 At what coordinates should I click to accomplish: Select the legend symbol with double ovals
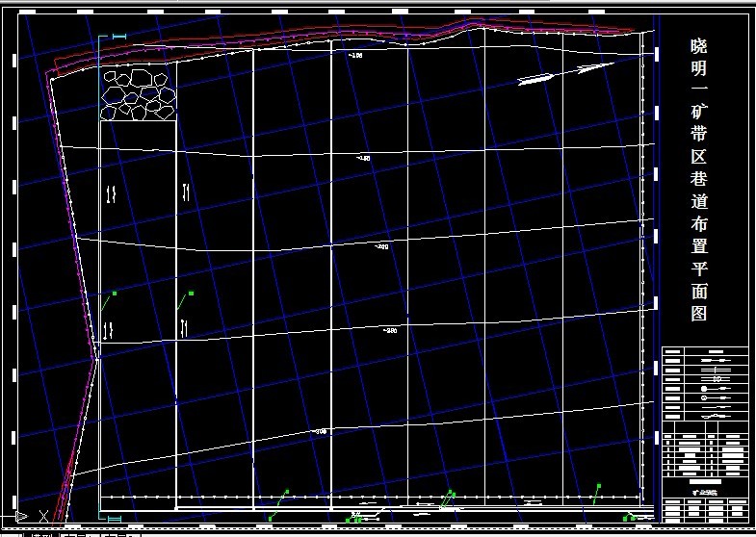click(716, 379)
